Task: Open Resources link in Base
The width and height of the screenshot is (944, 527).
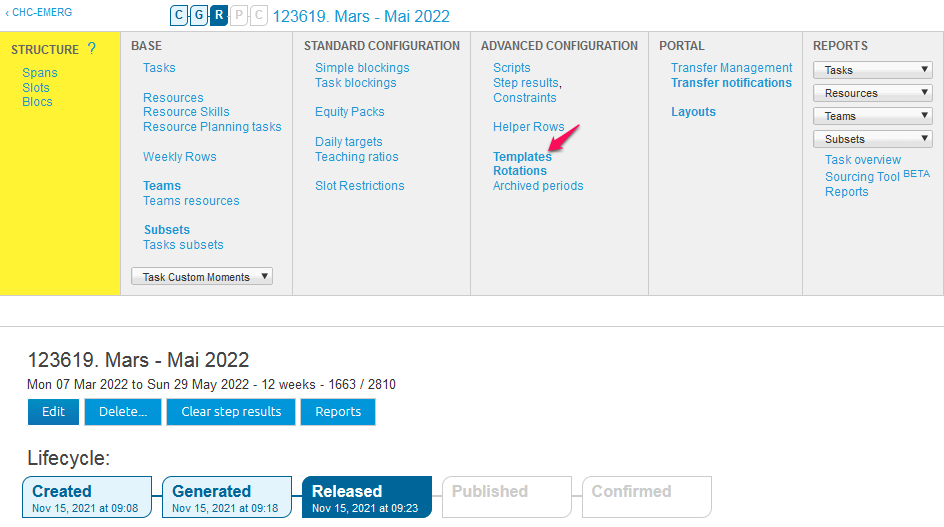Action: click(x=173, y=98)
